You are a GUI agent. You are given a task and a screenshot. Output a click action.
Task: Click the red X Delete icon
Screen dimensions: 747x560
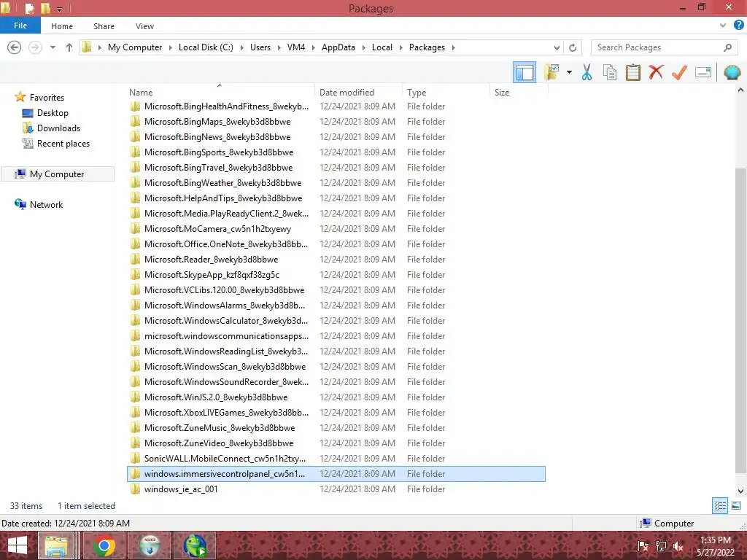point(656,72)
